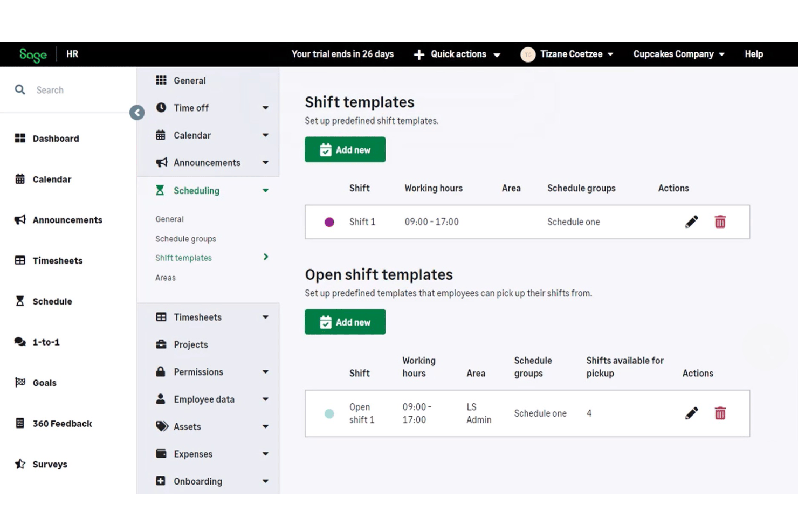This screenshot has height=532, width=798.
Task: Open the Cupcakes Company dropdown
Action: pos(679,54)
